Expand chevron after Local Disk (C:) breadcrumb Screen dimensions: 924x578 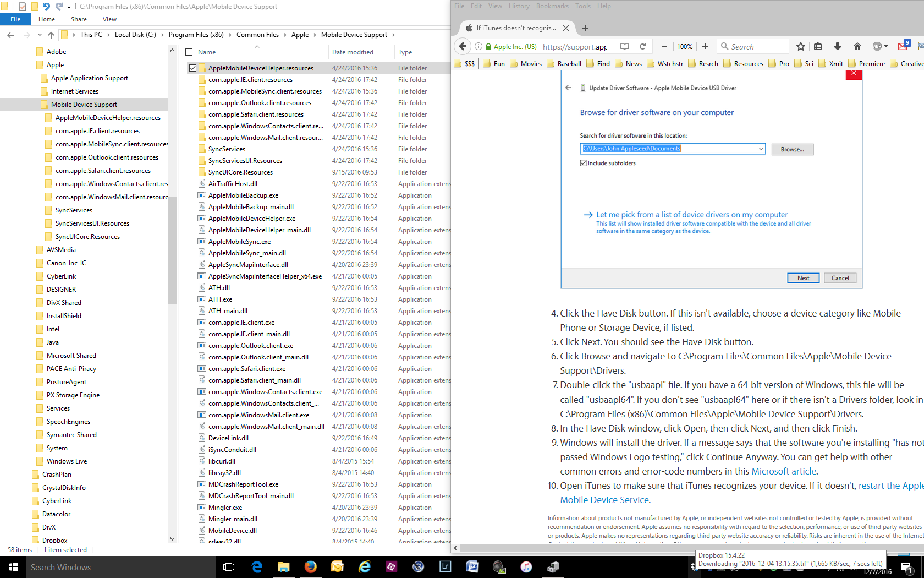click(x=162, y=35)
